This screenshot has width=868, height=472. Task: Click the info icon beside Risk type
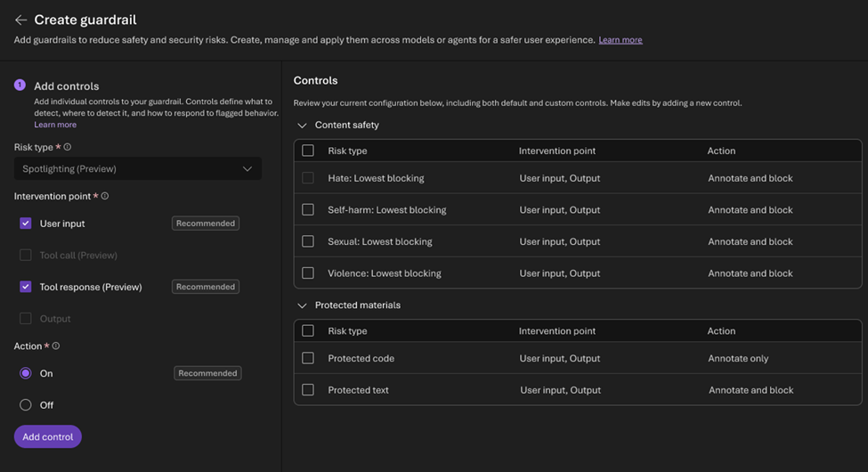(68, 147)
